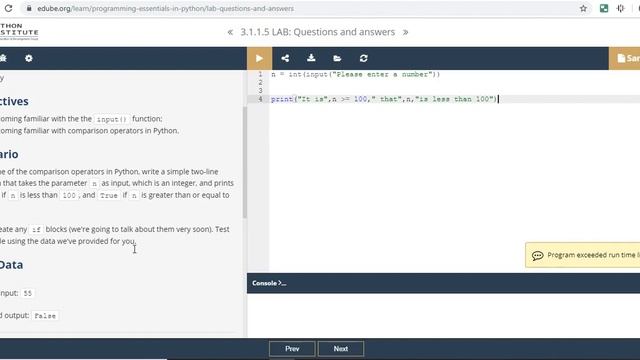Image resolution: width=640 pixels, height=360 pixels.
Task: Download the code file
Action: tap(311, 58)
